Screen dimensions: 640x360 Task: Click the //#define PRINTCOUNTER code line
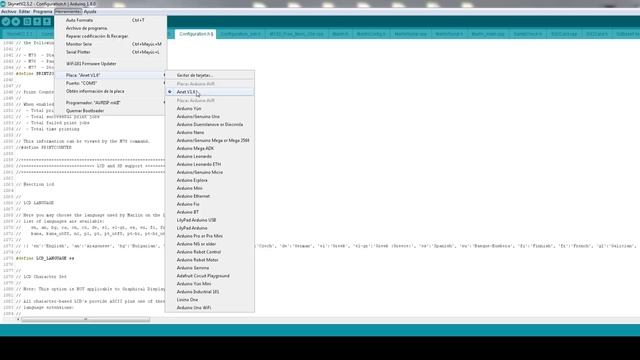(44, 147)
